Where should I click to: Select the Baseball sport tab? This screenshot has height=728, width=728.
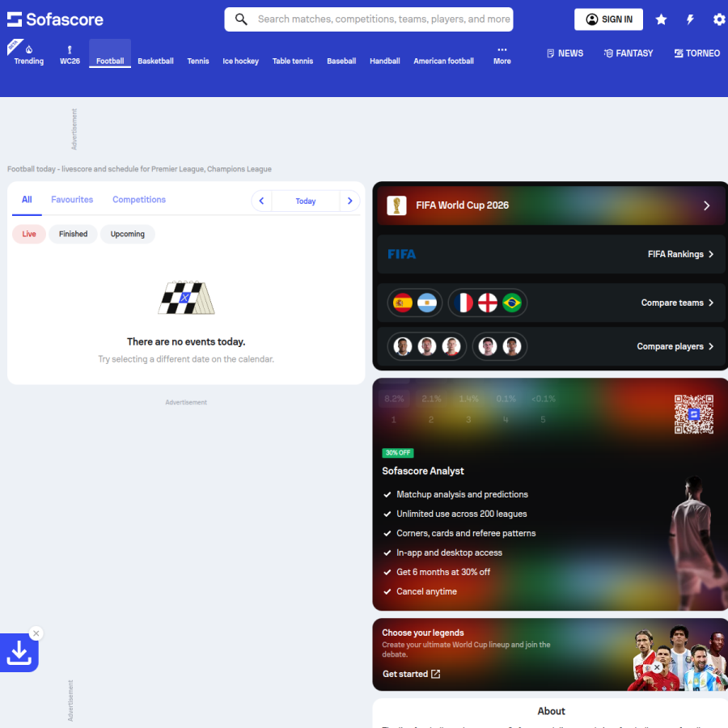[x=341, y=61]
